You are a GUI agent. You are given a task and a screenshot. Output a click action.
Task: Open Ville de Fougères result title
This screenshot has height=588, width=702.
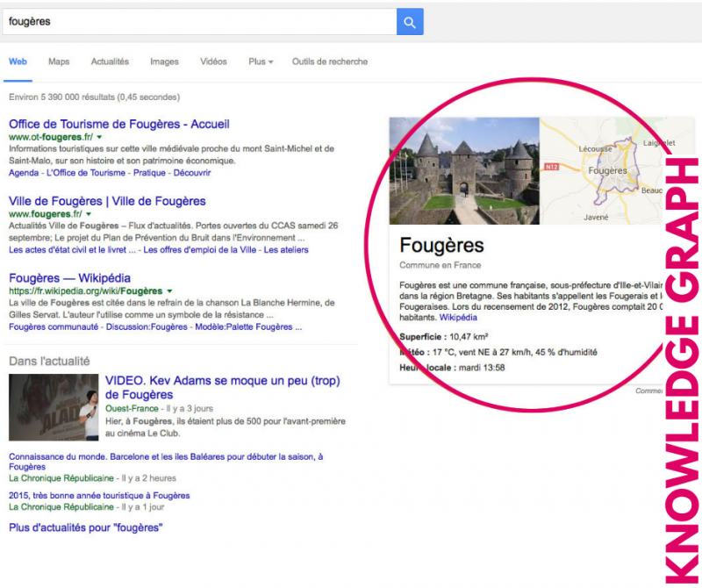pyautogui.click(x=107, y=201)
